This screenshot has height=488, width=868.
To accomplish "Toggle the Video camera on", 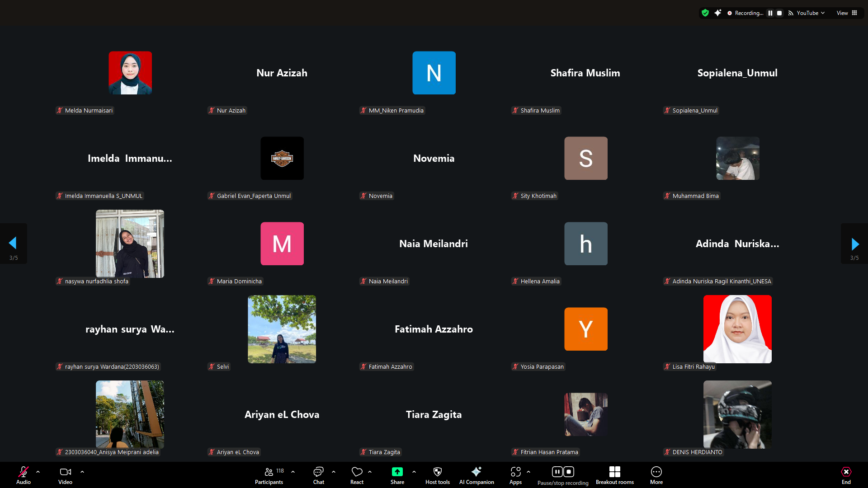I will tap(65, 472).
